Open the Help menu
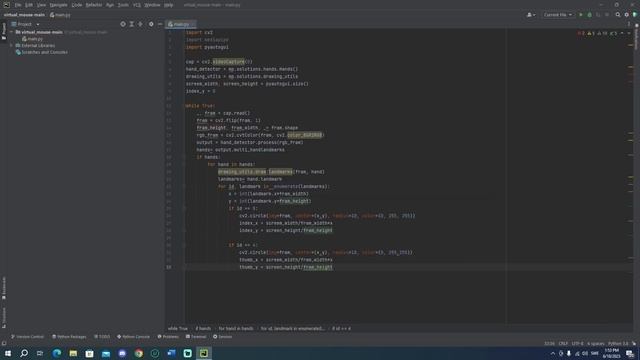640x360 pixels. coord(169,5)
